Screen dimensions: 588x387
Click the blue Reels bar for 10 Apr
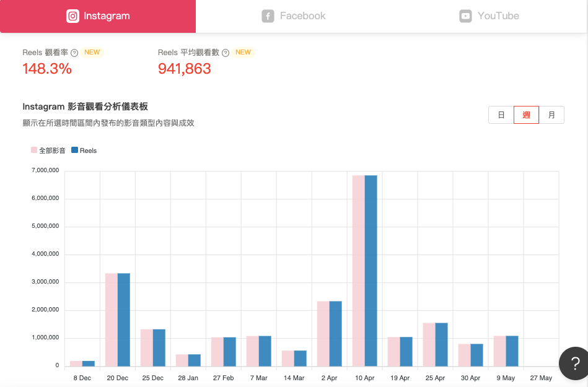point(371,271)
